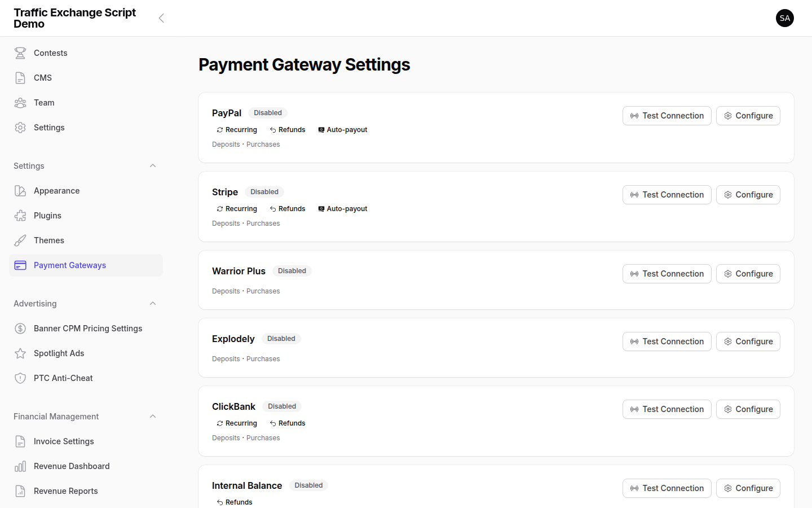Select the Themes brush icon

pos(20,240)
